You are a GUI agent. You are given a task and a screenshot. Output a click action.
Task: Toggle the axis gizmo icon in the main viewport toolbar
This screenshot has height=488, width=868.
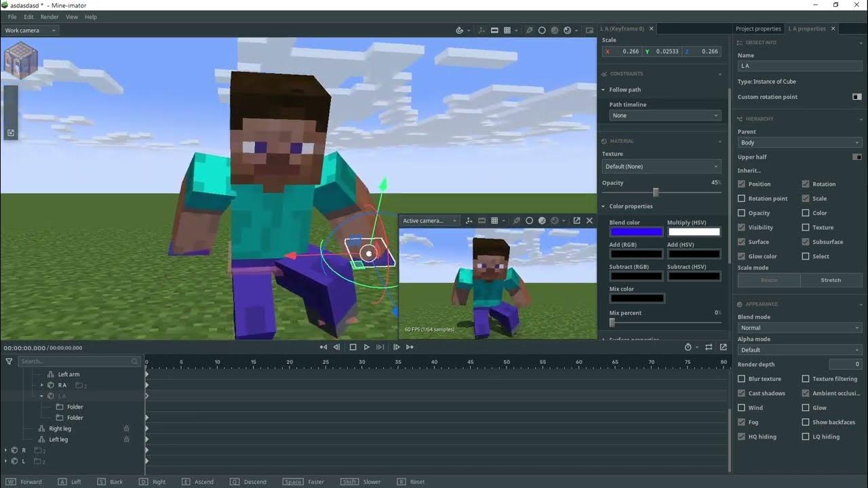click(481, 30)
